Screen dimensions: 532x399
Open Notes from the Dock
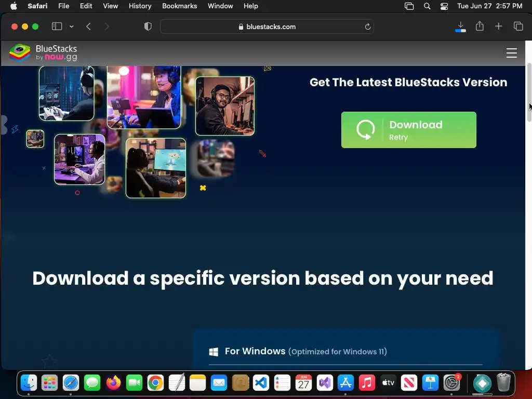coord(198,383)
